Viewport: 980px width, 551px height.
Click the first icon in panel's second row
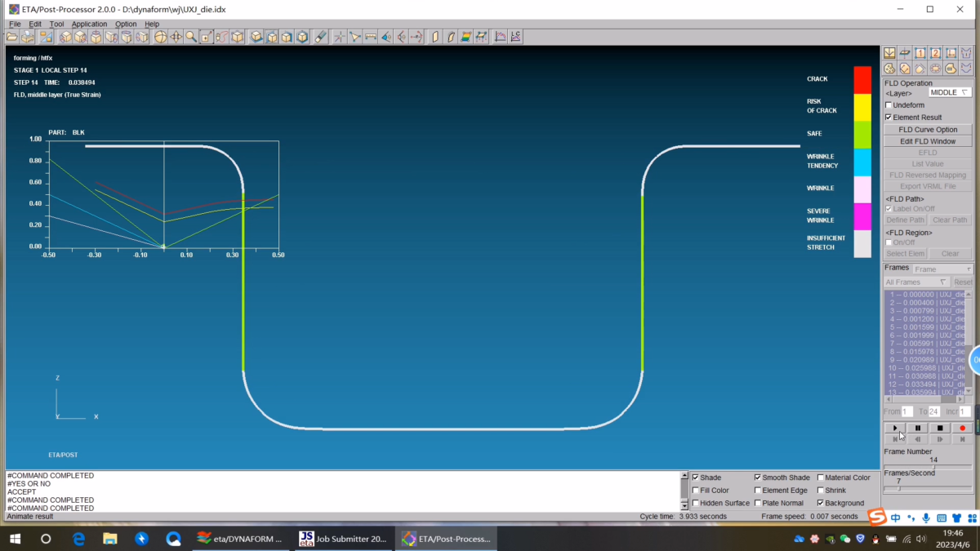pos(889,69)
